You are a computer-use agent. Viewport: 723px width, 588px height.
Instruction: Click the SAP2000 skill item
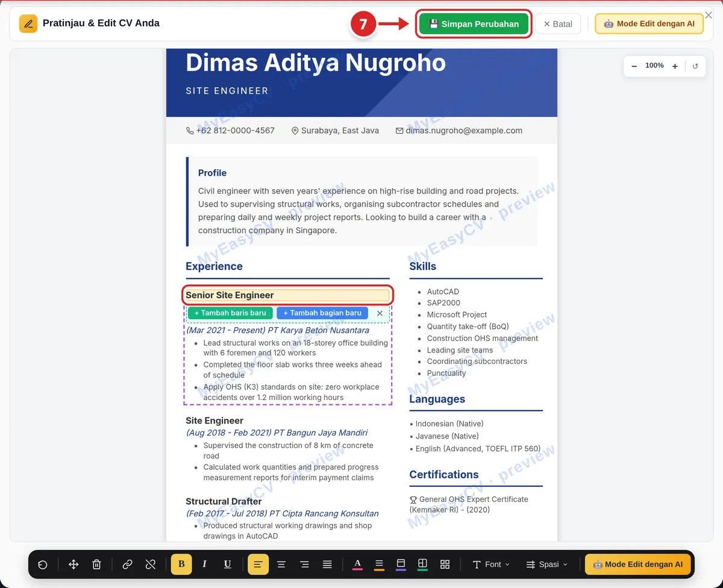[443, 303]
